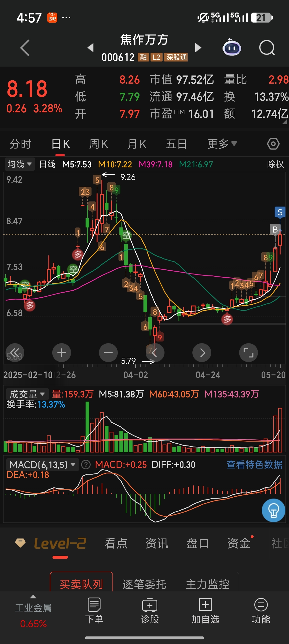Tap the 量:159.3万 volume value
Screen dimensions: 289x644
point(73,394)
